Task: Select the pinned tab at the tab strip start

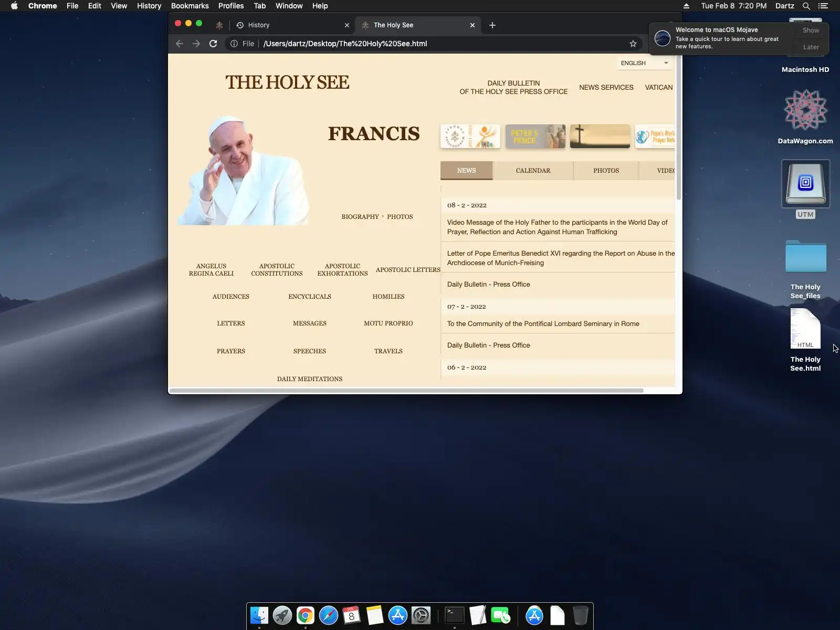Action: click(x=219, y=25)
